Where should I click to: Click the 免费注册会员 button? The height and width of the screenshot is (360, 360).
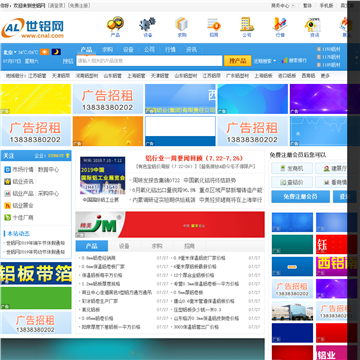(300, 197)
